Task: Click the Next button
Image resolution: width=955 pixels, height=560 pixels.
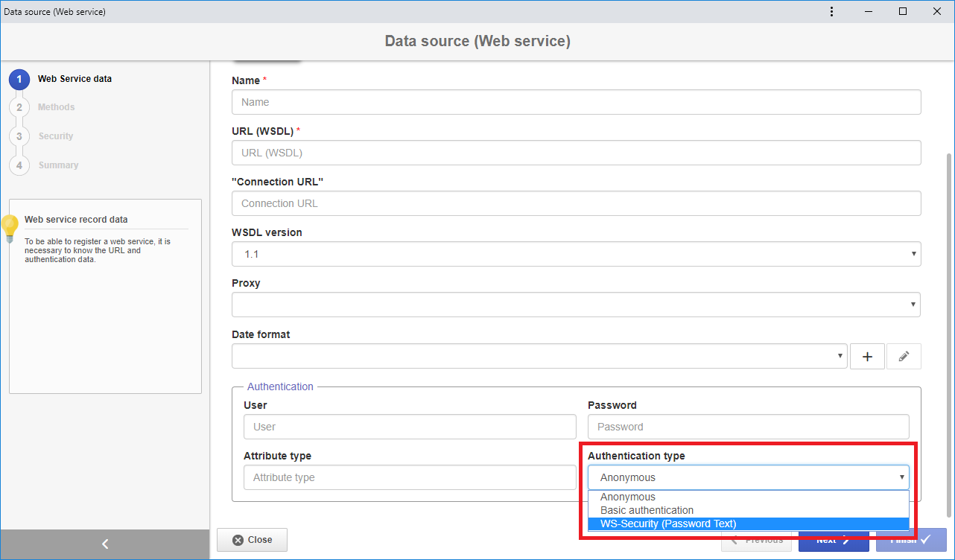Action: pos(834,540)
